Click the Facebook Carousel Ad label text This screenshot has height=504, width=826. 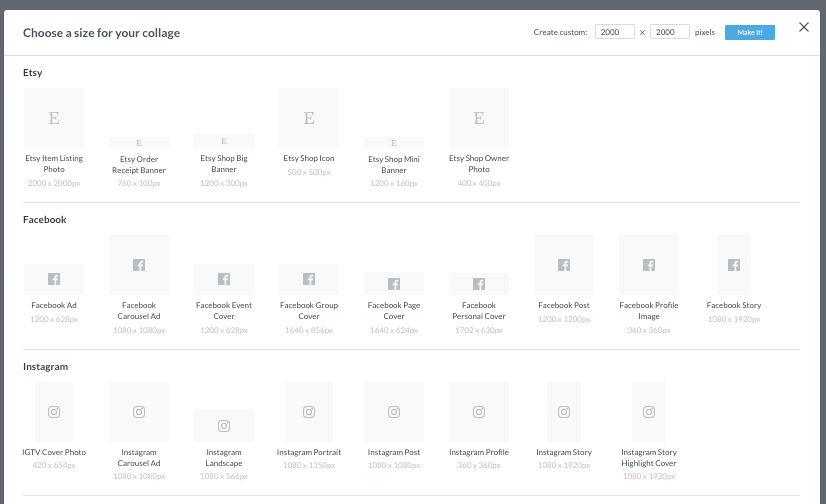pos(139,311)
